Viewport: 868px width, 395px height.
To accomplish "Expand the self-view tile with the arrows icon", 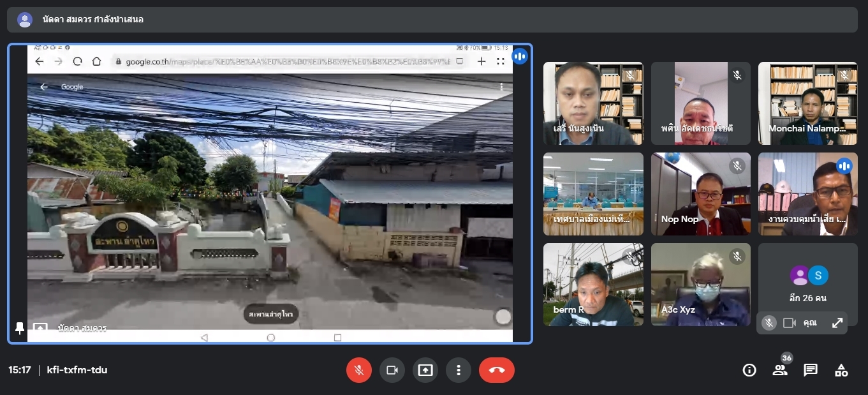I will pyautogui.click(x=837, y=323).
